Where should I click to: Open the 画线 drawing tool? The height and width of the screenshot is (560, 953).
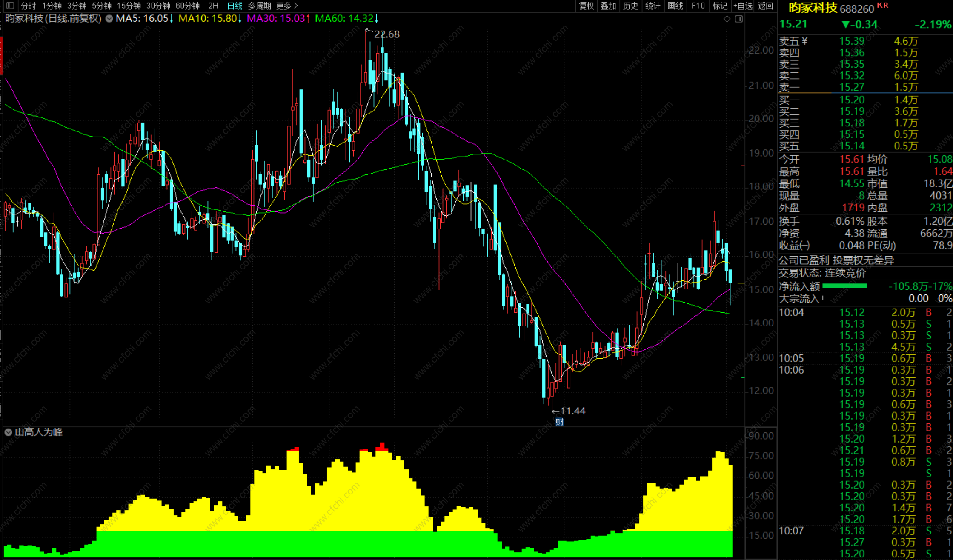675,6
